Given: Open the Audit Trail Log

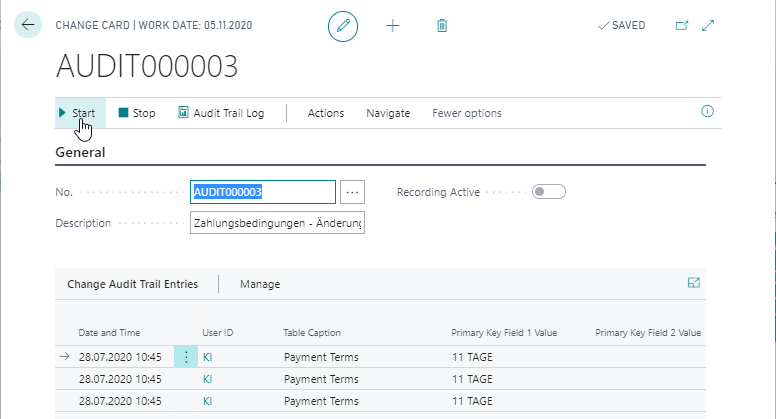Looking at the screenshot, I should (x=221, y=113).
